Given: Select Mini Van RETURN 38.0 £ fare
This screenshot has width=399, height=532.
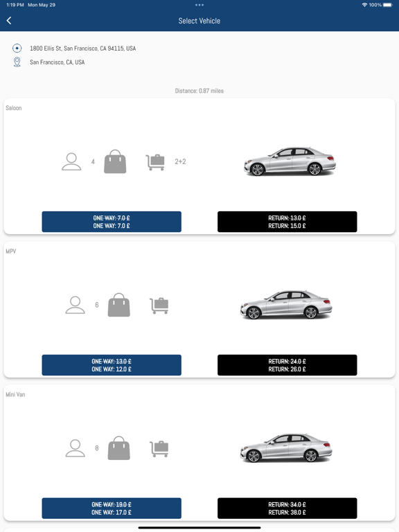Looking at the screenshot, I should click(287, 508).
